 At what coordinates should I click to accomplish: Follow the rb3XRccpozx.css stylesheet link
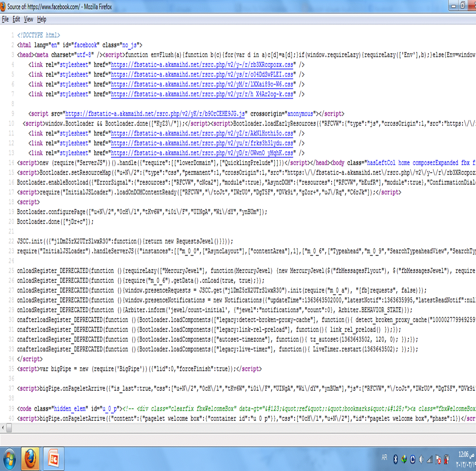tap(202, 65)
